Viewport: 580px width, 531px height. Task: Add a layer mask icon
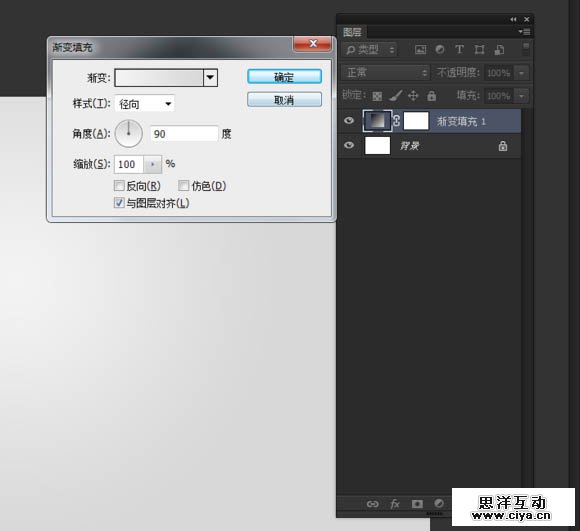(417, 504)
